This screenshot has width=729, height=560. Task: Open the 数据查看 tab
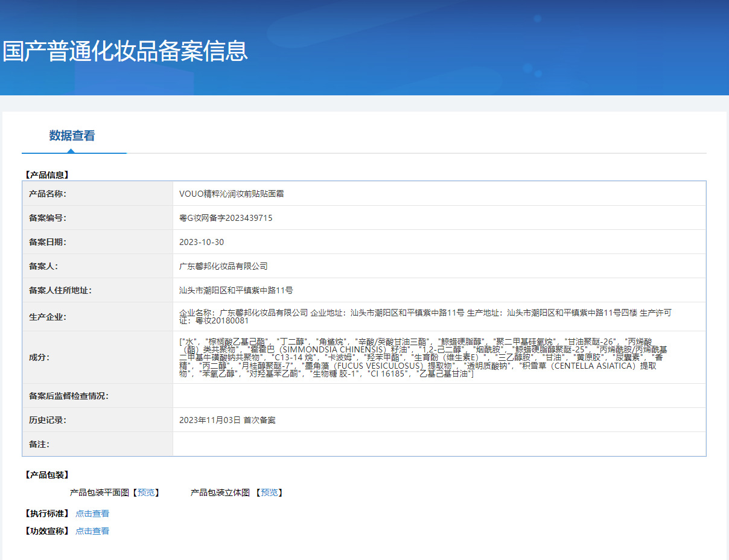[x=72, y=136]
